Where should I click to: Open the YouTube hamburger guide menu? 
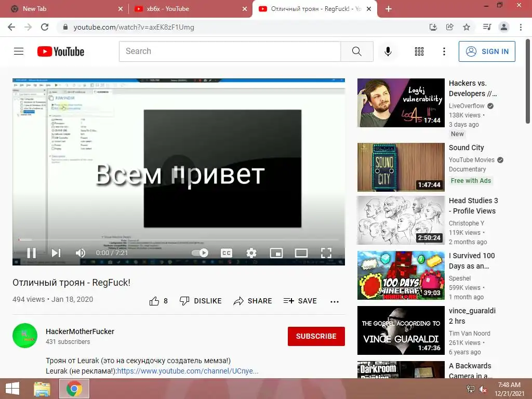click(19, 51)
